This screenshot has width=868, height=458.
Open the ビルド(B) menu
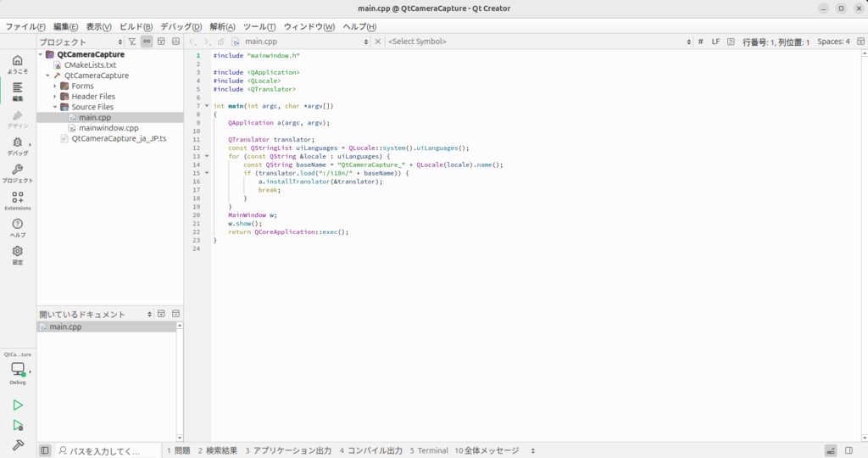(x=136, y=26)
